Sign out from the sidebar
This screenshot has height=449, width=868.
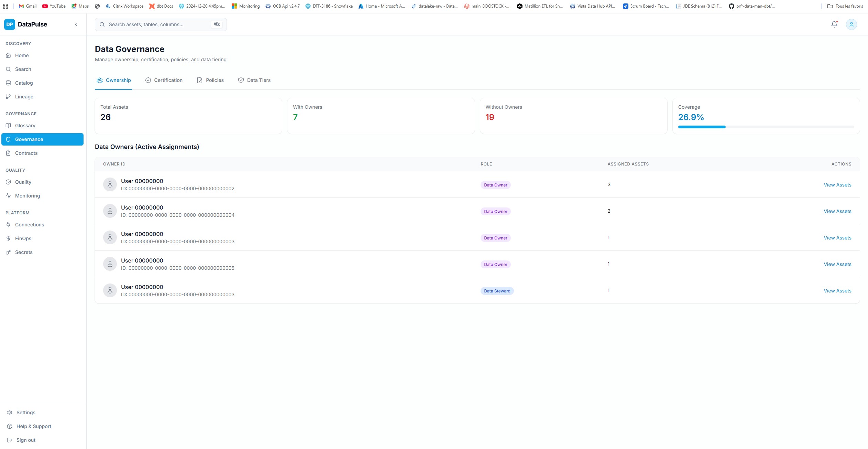[x=26, y=440]
